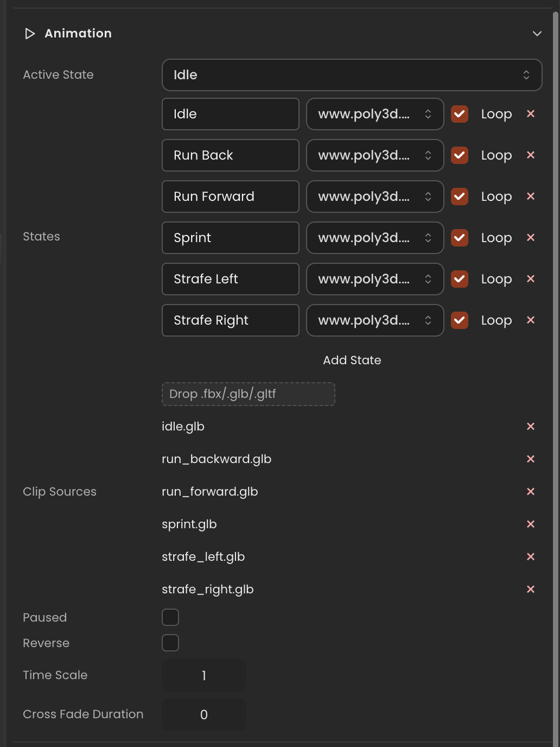
Task: Delete the run_backward.glb clip source
Action: [531, 459]
